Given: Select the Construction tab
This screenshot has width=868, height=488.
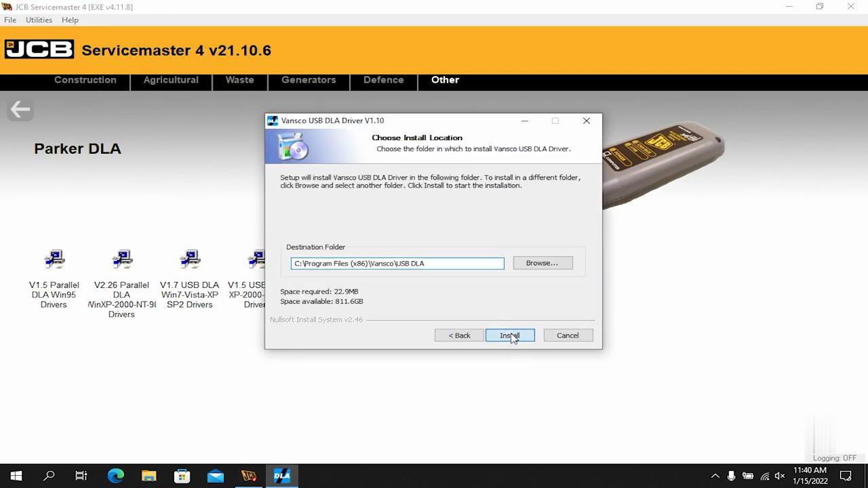Looking at the screenshot, I should pos(85,80).
